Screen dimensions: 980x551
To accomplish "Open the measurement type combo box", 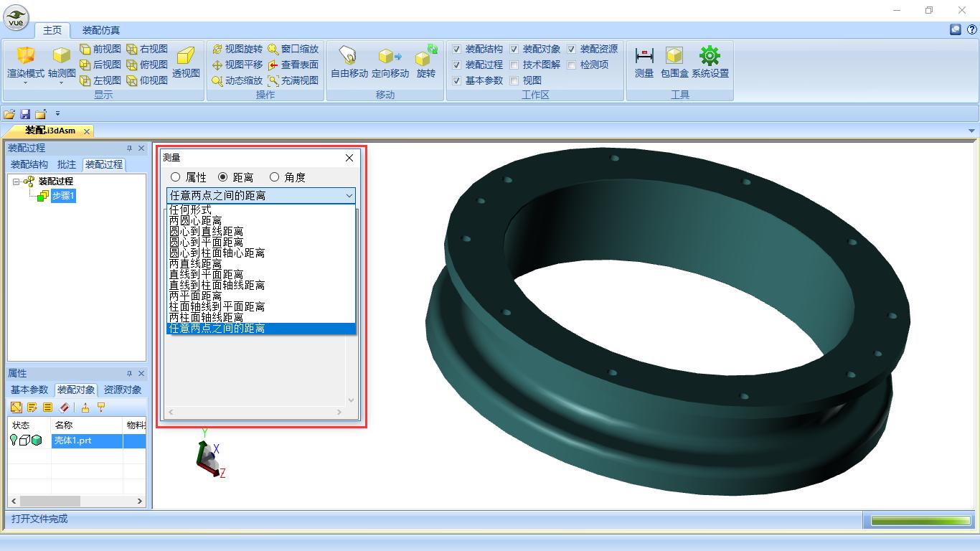I will point(349,196).
